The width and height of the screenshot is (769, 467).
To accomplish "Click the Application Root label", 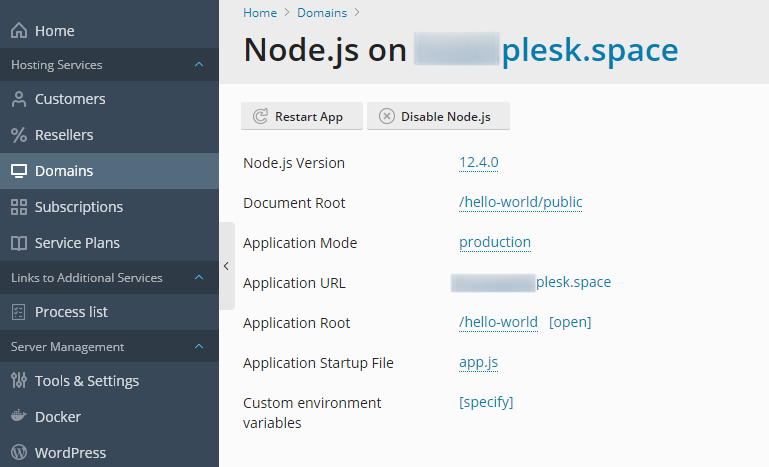I will click(297, 323).
